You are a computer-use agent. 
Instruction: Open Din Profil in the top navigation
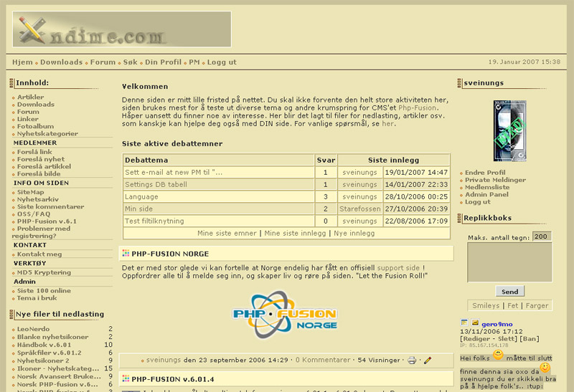click(x=164, y=62)
